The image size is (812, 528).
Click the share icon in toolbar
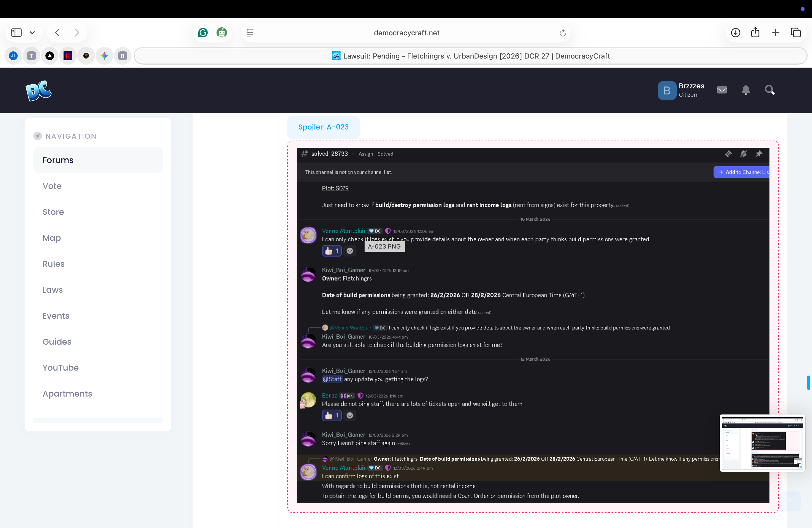point(755,33)
